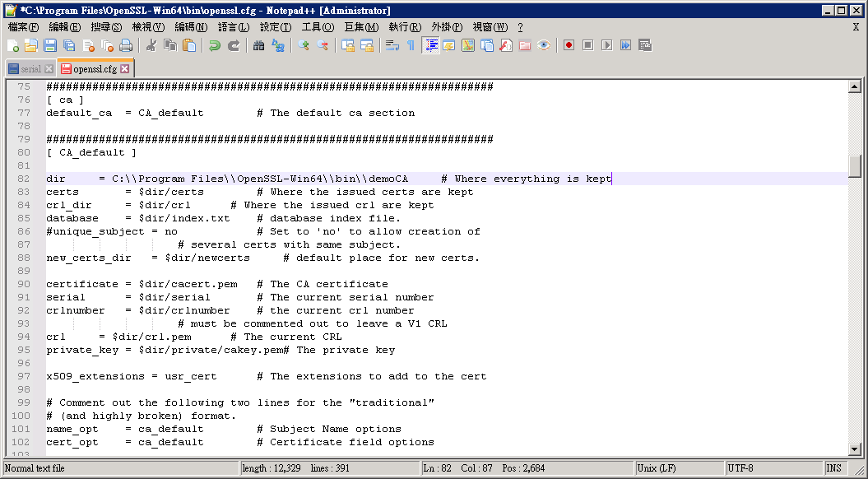Zoom in using the magnifier plus icon
This screenshot has width=868, height=479.
(304, 46)
